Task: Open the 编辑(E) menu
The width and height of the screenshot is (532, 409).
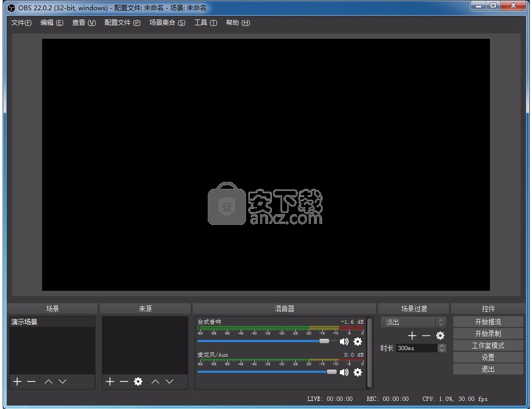Action: (x=52, y=23)
